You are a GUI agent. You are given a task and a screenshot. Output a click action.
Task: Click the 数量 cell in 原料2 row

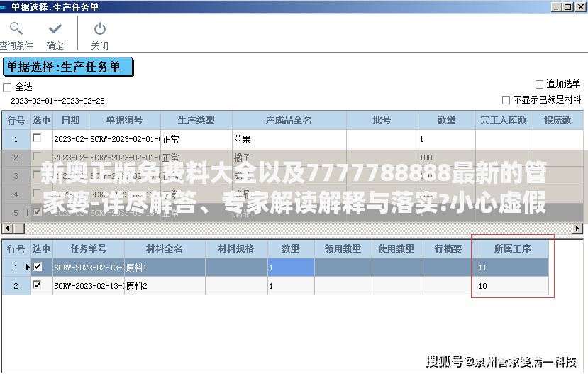point(291,286)
